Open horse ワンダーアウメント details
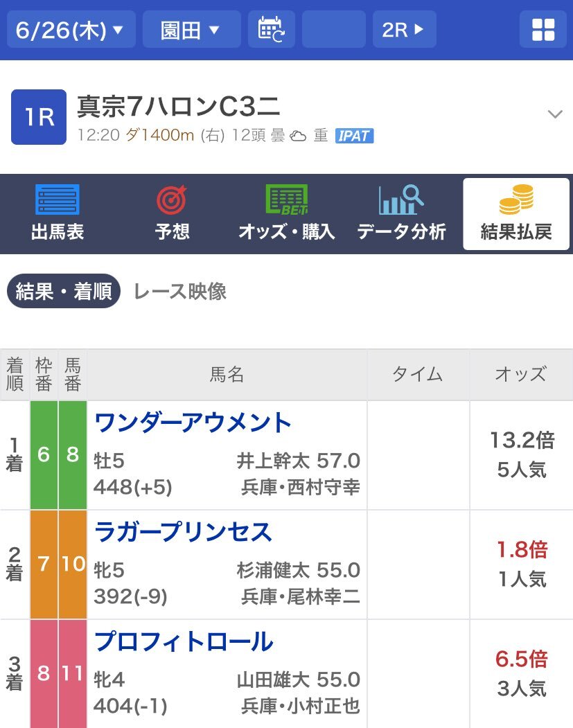The width and height of the screenshot is (573, 728). tap(193, 423)
